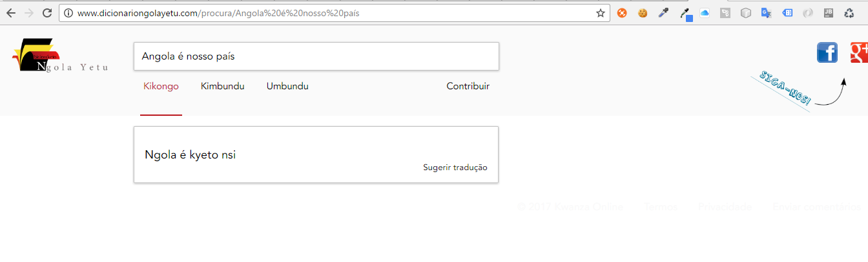The image size is (868, 262).
Task: Focus the search field with Angola é nosso país
Action: tap(316, 56)
